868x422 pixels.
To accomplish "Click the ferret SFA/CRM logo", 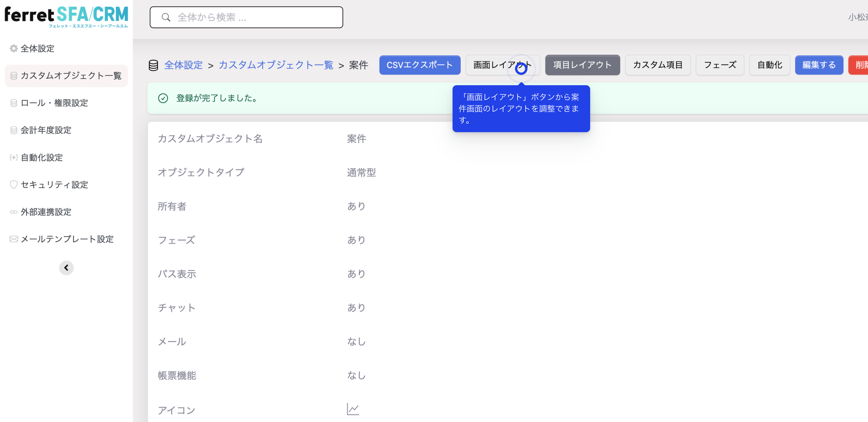I will pyautogui.click(x=66, y=17).
